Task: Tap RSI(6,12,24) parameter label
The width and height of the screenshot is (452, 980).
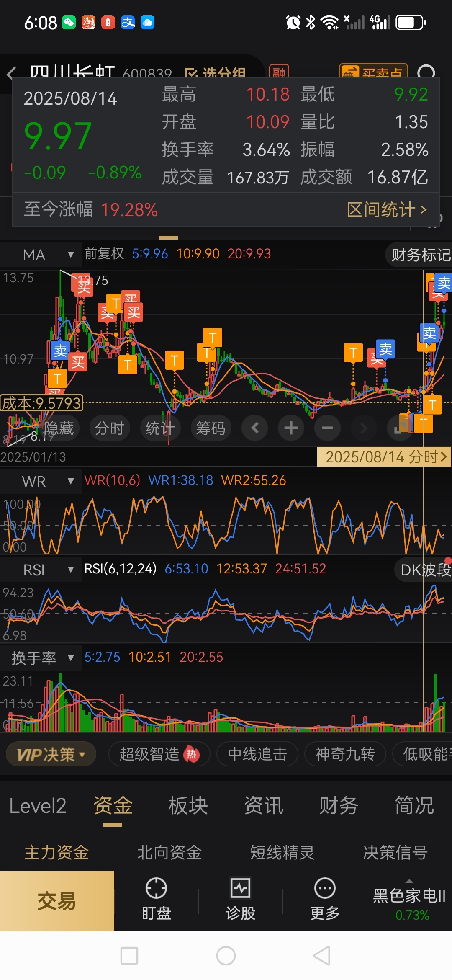Action: click(x=121, y=569)
